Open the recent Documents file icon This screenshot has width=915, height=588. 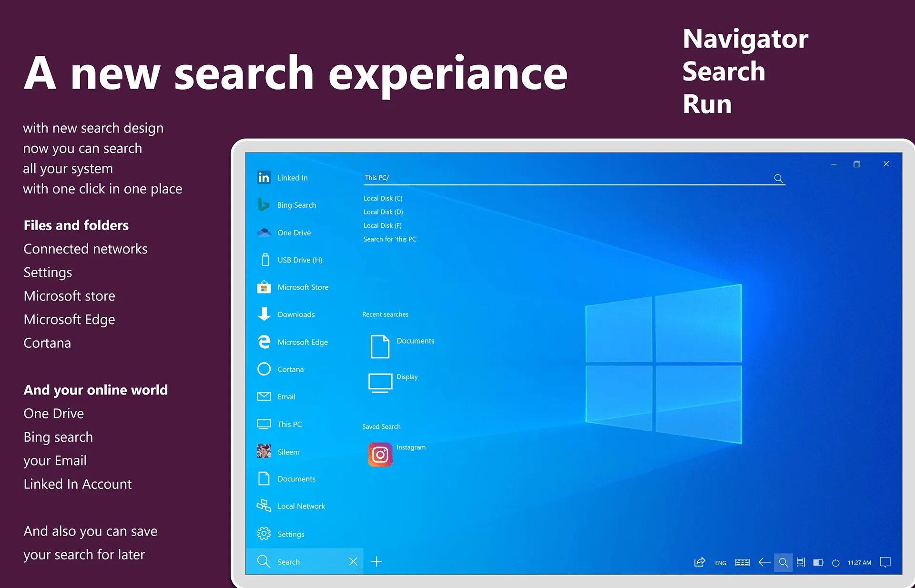(x=380, y=346)
